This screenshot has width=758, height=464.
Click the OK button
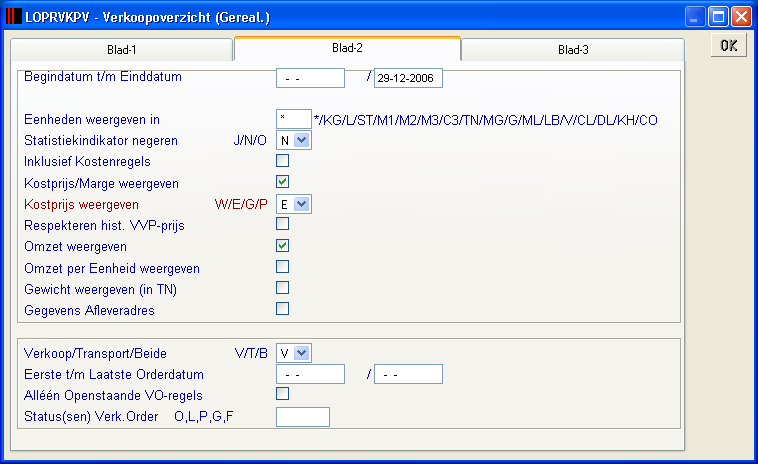[729, 45]
